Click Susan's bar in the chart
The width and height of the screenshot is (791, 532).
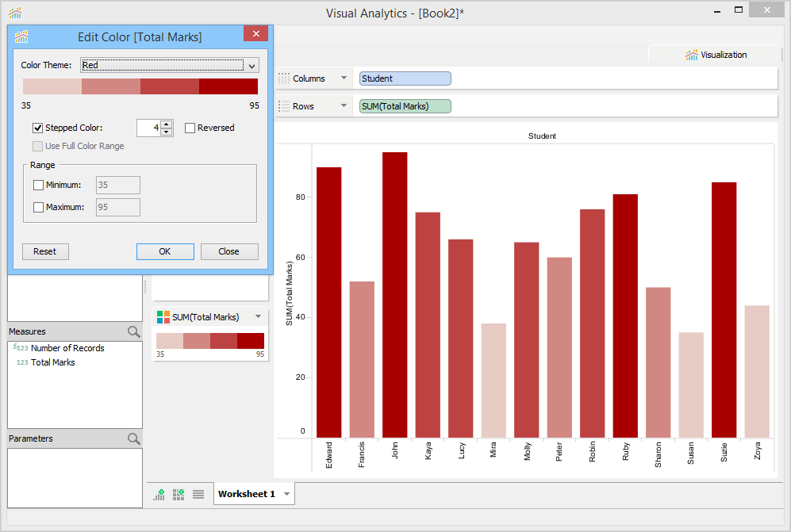pos(691,385)
